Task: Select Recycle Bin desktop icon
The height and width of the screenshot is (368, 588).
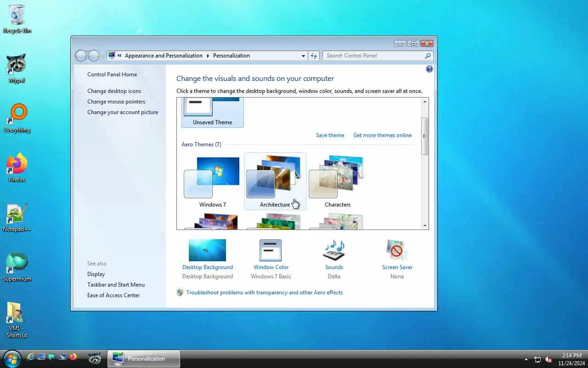Action: (17, 19)
